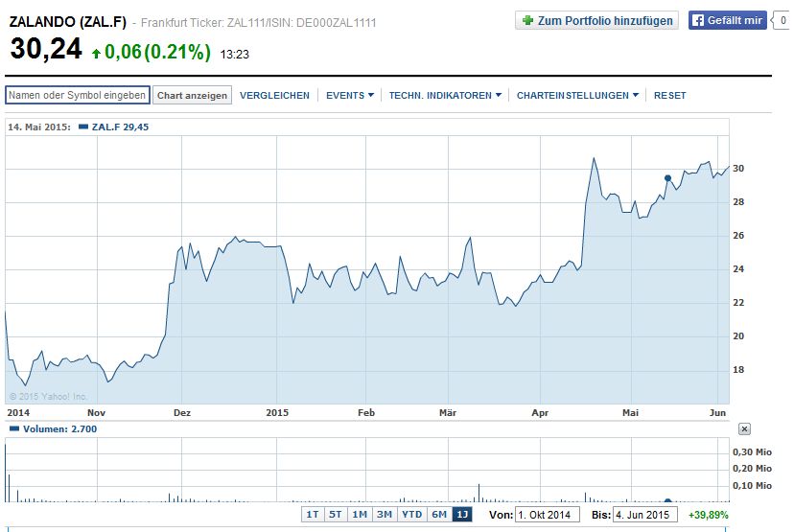Click the 14. Mai 2015 date label
794x532 pixels.
(39, 127)
